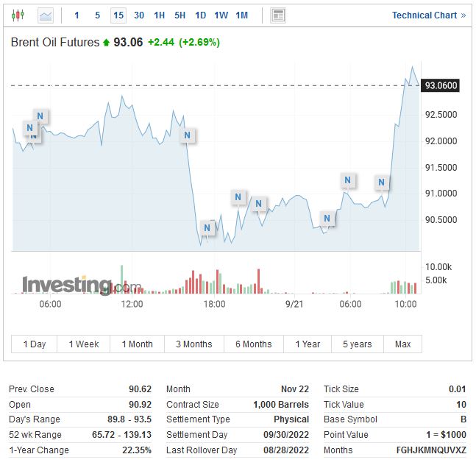Click the news marker at the 90.30 low

[207, 228]
